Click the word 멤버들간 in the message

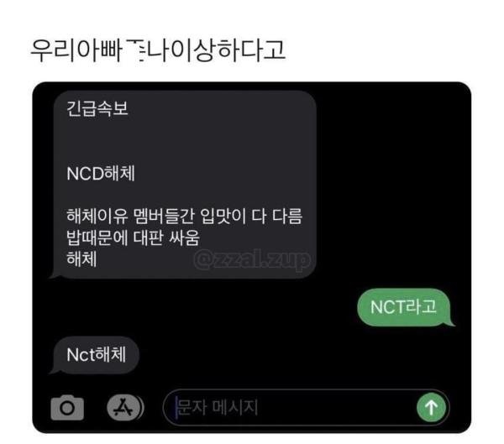163,216
